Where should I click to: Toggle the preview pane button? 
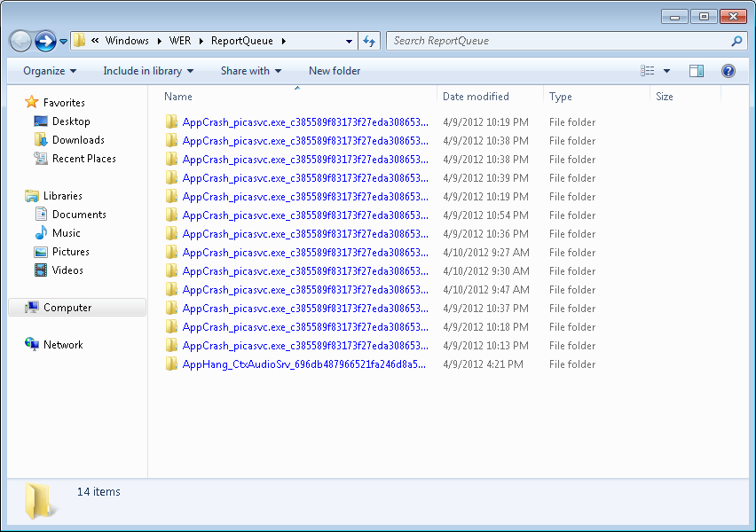[697, 71]
